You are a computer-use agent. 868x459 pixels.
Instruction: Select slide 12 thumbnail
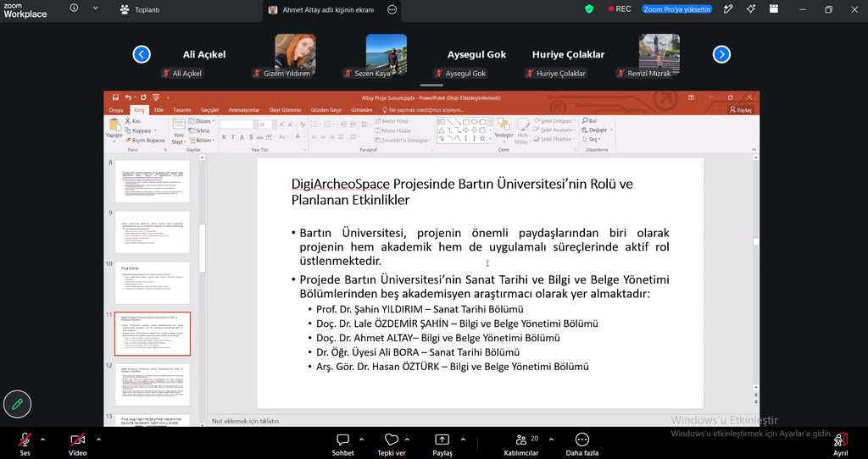pyautogui.click(x=153, y=384)
